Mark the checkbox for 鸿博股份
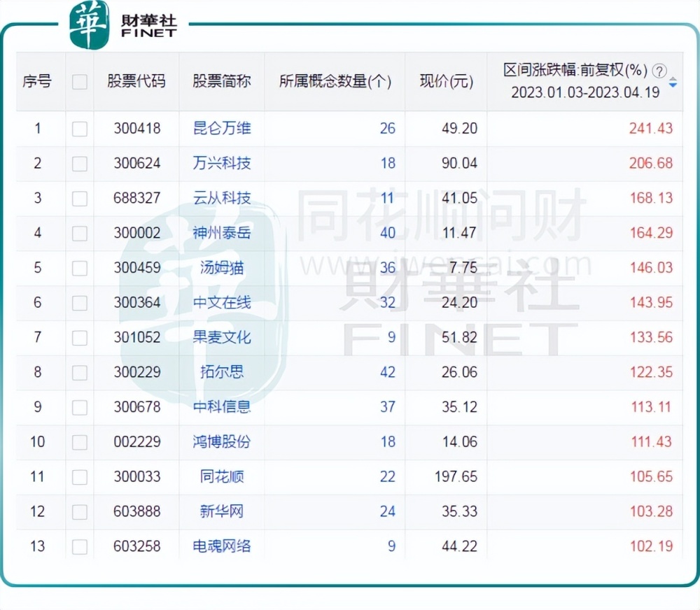 tap(80, 442)
